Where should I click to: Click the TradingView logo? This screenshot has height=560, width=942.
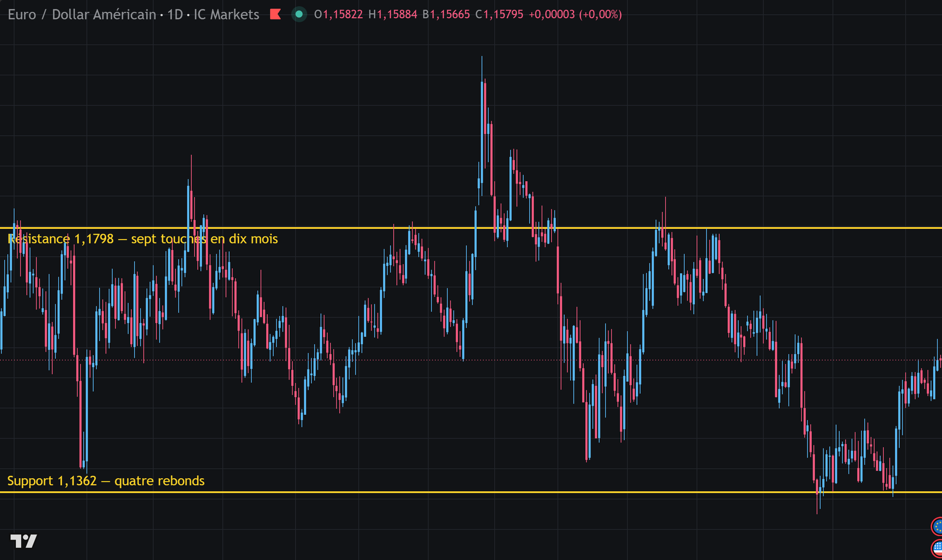pos(24,541)
